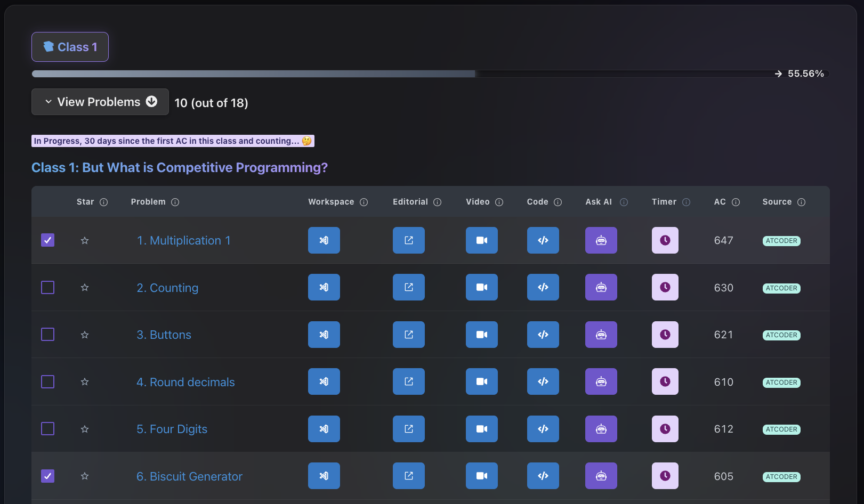Select the Class 1 tab
Image resolution: width=864 pixels, height=504 pixels.
[70, 47]
